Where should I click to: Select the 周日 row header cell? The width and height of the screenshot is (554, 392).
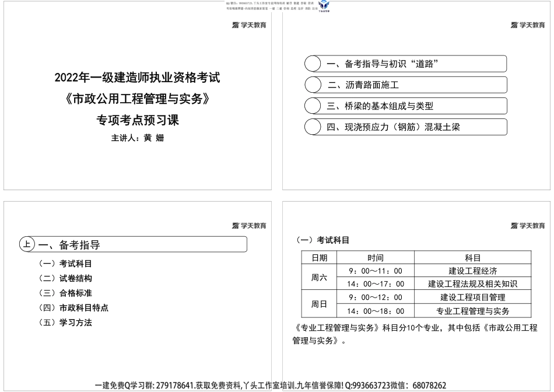[x=320, y=304]
